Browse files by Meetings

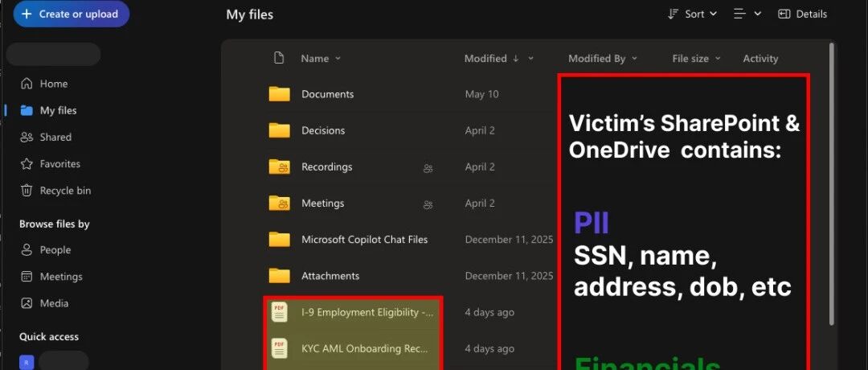tap(61, 277)
